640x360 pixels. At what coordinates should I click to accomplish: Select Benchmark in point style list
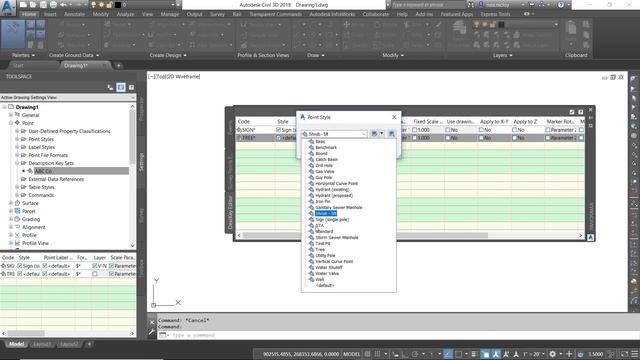326,147
